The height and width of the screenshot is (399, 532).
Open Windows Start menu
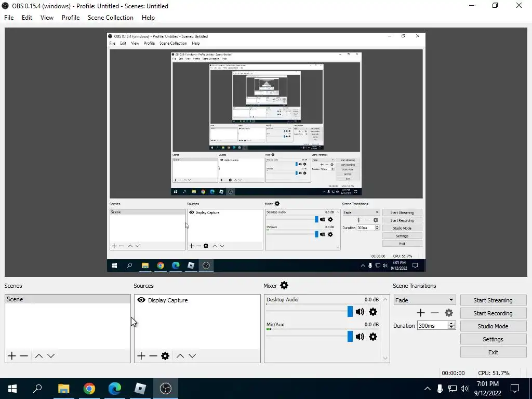[12, 389]
